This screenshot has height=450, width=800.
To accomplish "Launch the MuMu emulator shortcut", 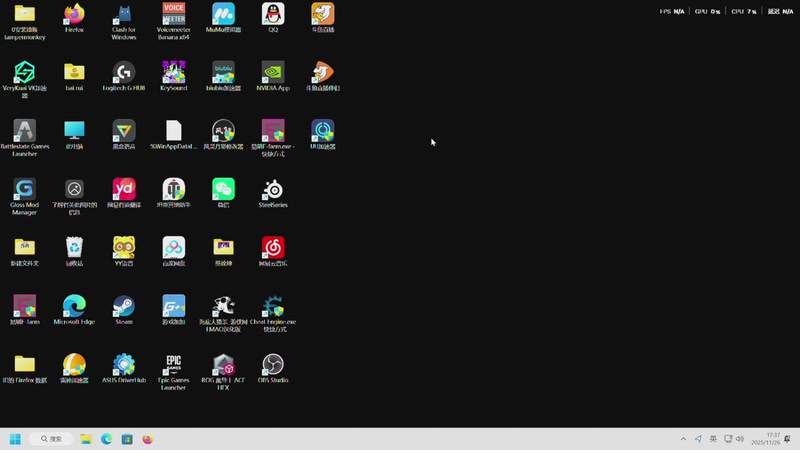I will click(x=223, y=18).
